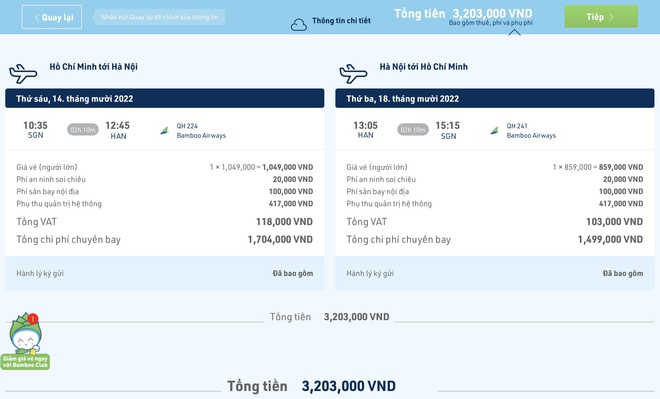The width and height of the screenshot is (660, 399).
Task: Click Bamboo Airways logo next to QH 241
Action: tap(494, 130)
